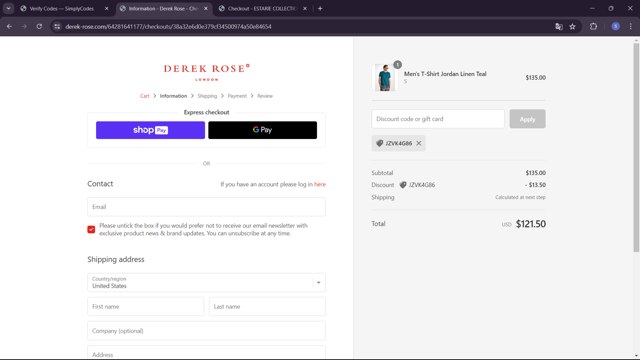Open the Chrome profile avatar

point(616,27)
